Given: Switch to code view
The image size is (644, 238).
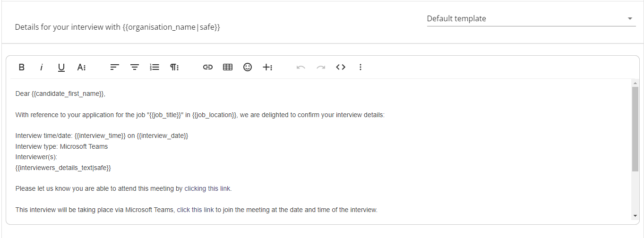Looking at the screenshot, I should tap(341, 67).
